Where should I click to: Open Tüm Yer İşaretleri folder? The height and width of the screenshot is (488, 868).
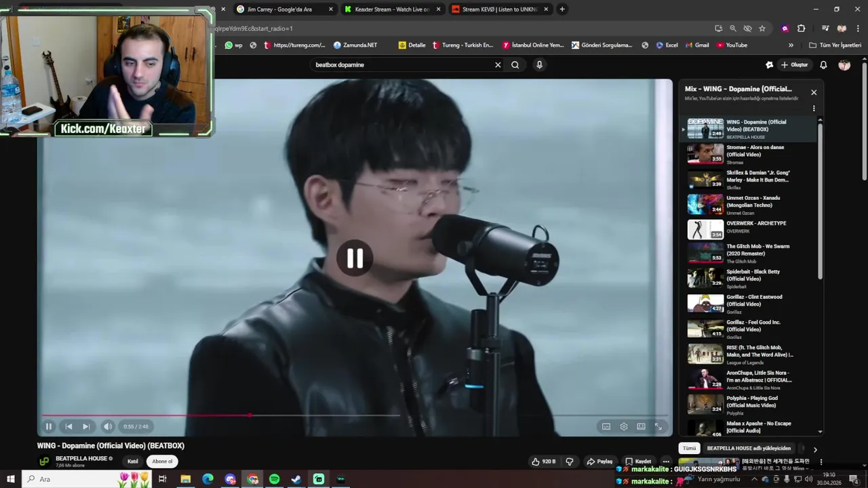point(835,45)
